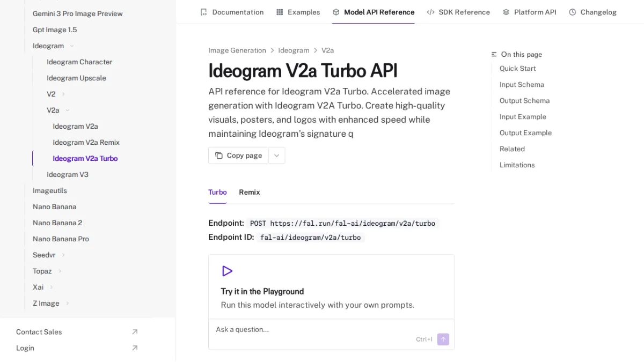Click the Contact Sales external arrow icon
Viewport: 644px width, 362px height.
135,332
